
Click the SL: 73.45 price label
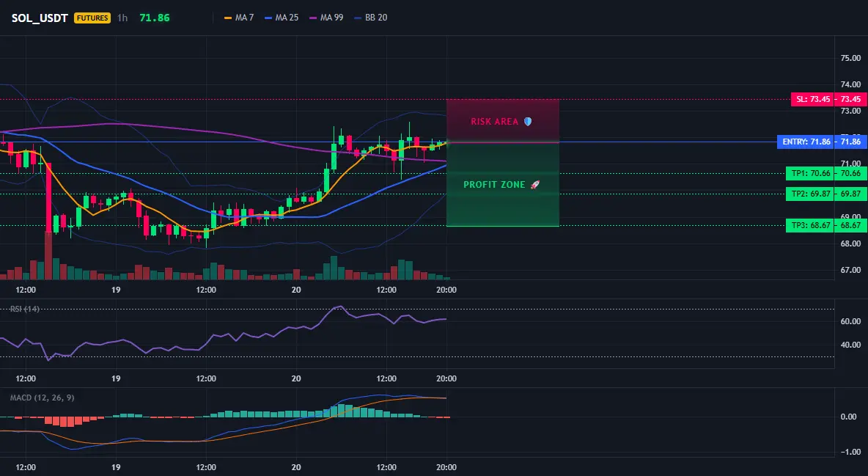coord(812,100)
